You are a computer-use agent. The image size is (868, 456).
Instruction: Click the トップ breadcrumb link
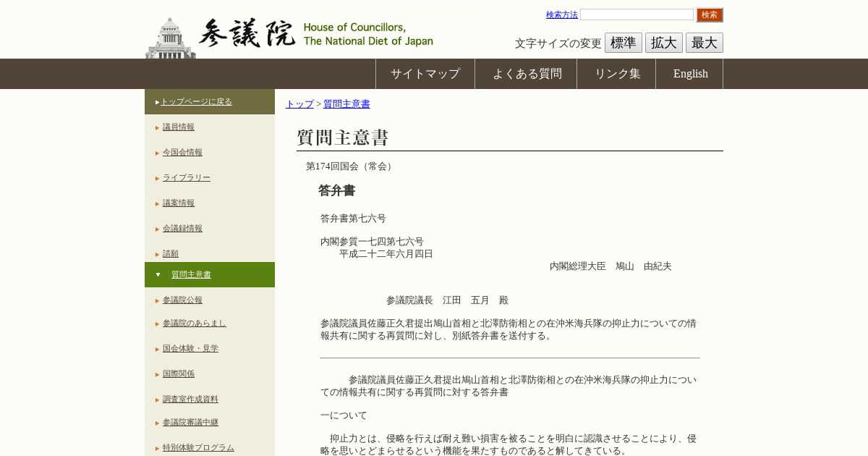point(299,104)
